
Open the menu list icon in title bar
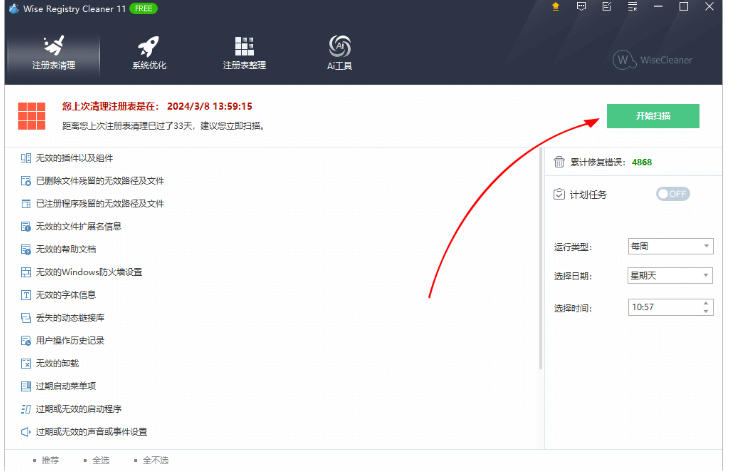[x=632, y=7]
